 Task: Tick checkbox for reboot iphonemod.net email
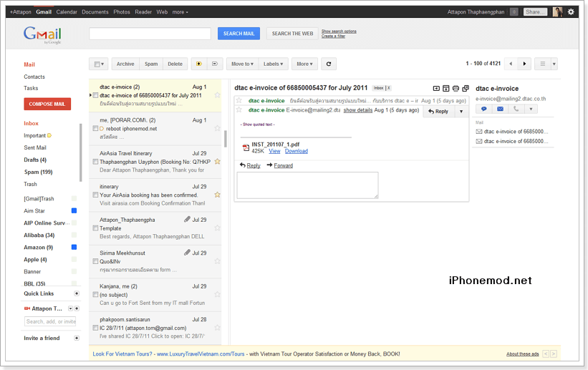point(95,129)
